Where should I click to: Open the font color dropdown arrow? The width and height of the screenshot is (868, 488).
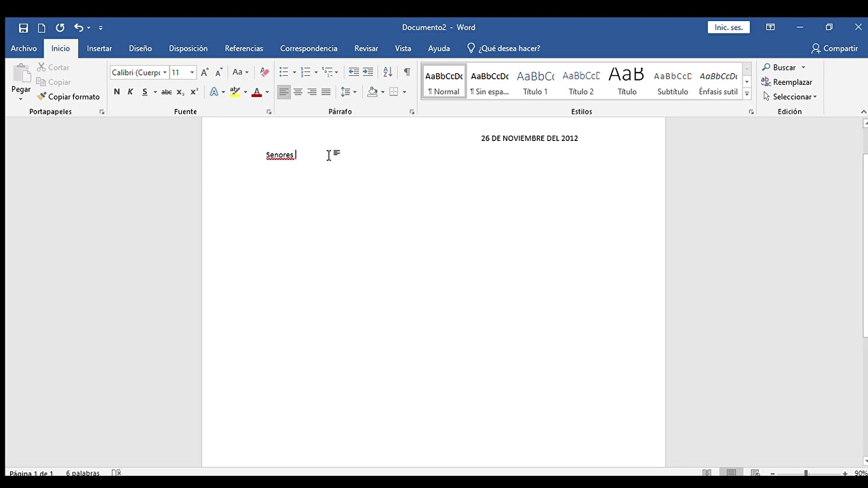(x=267, y=91)
